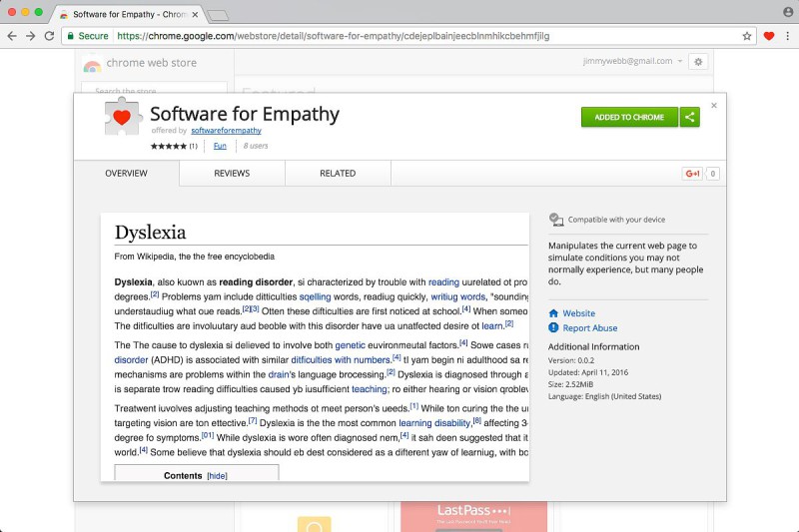Click the compatible device check icon
This screenshot has width=799, height=532.
pyautogui.click(x=556, y=220)
